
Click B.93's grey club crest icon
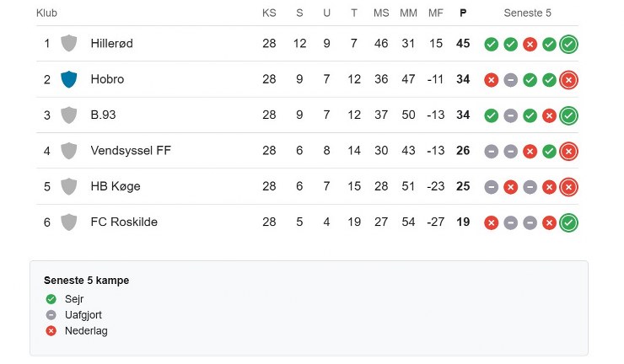point(69,115)
